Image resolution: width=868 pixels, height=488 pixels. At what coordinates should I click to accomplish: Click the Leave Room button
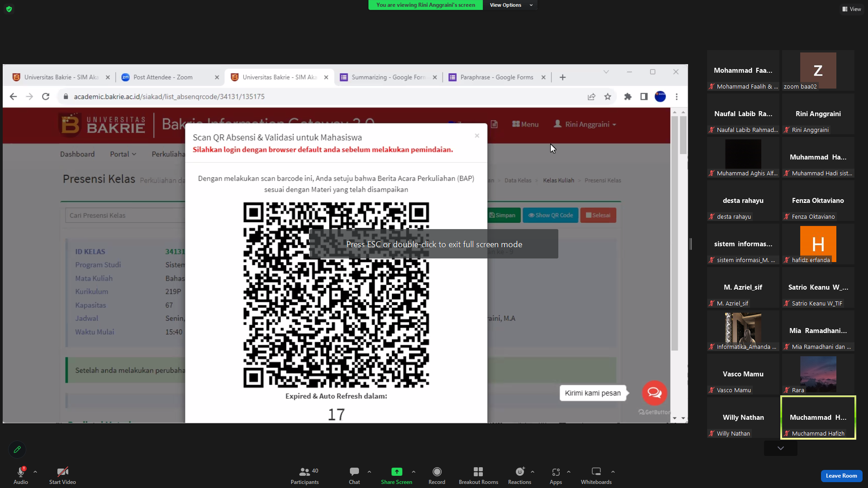point(841,476)
